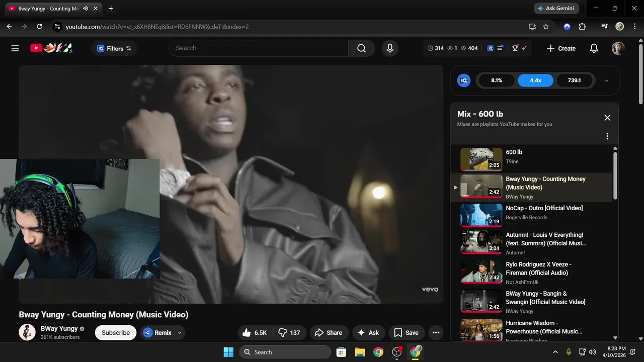Click the main music video player
Screen dimensions: 644x362
[231, 184]
